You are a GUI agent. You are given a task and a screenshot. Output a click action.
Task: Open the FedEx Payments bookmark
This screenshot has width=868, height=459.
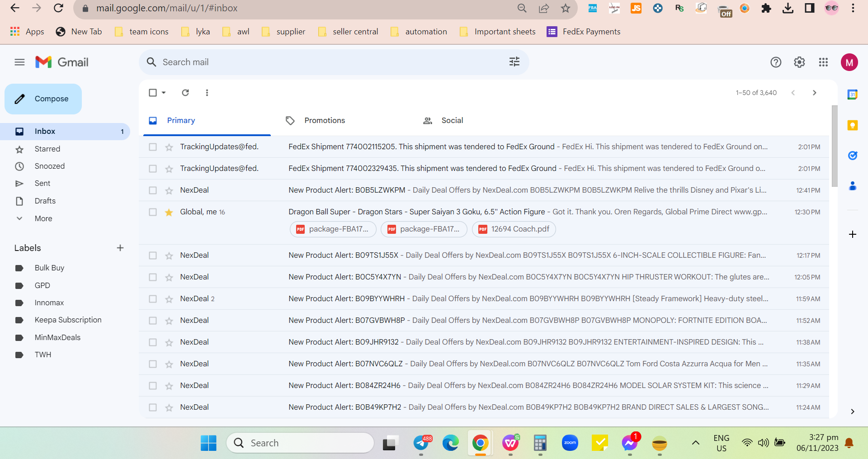pyautogui.click(x=584, y=32)
